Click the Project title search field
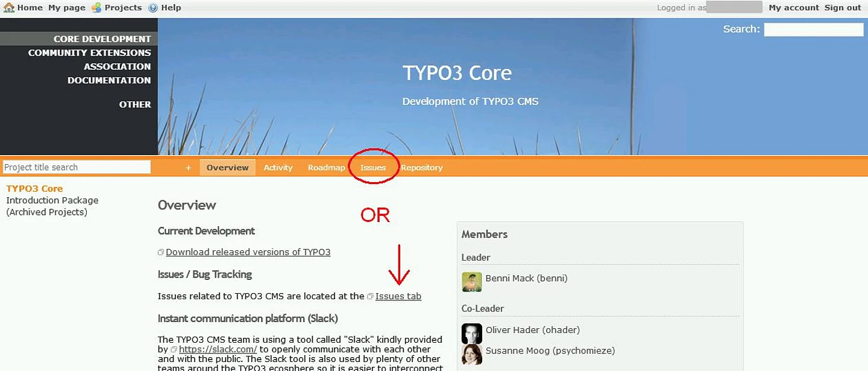Screen dimensions: 868x371 77,167
